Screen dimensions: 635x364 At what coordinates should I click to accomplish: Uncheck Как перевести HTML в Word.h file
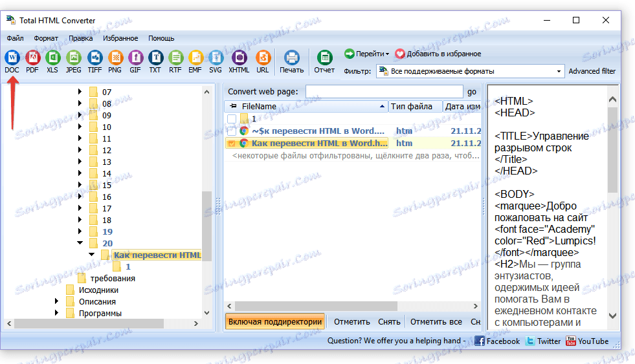point(232,143)
